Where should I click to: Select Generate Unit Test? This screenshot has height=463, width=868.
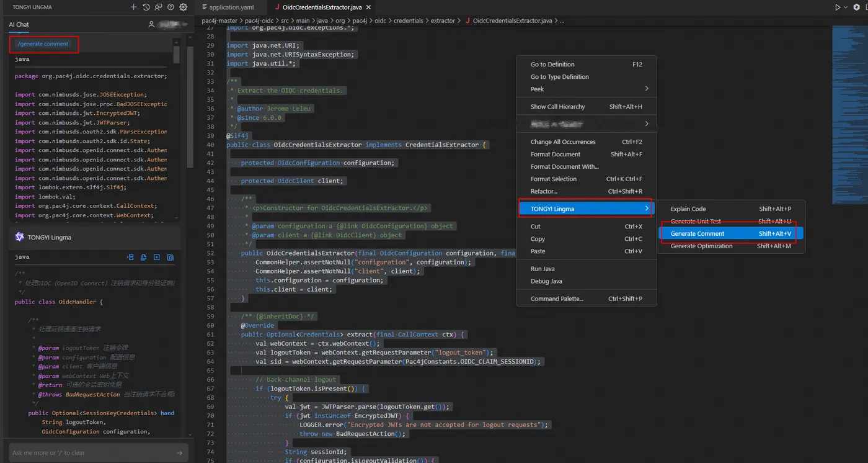pos(731,222)
